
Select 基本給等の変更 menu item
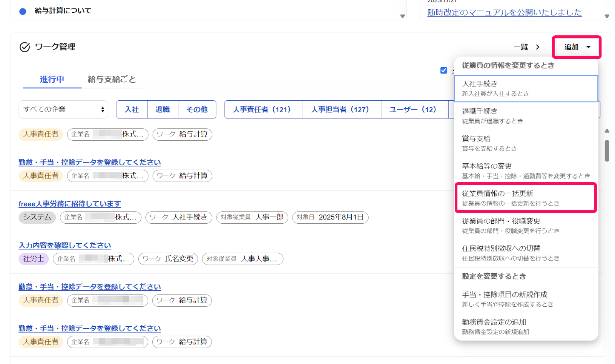[x=526, y=171]
